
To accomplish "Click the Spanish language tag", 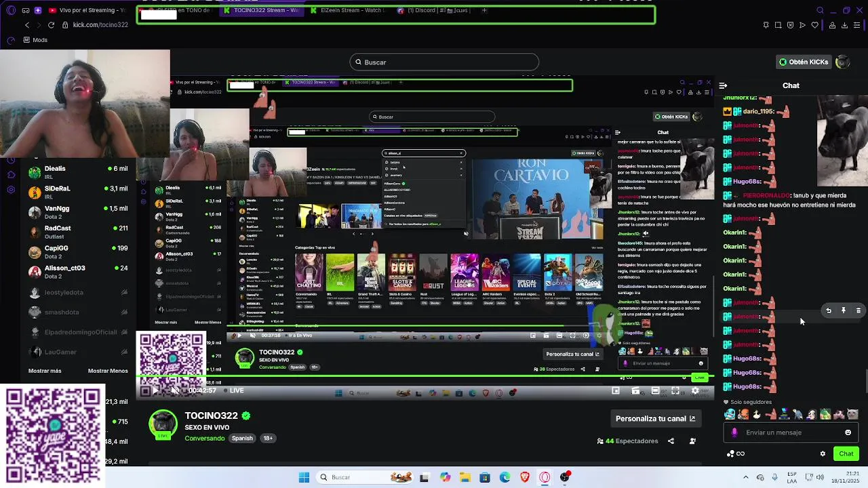I will tap(242, 439).
